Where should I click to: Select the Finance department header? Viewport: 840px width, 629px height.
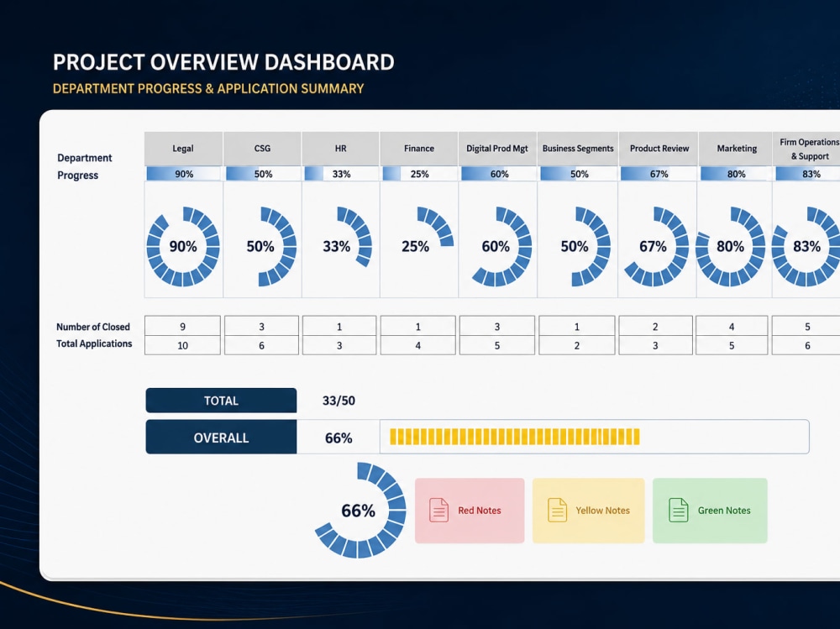pos(419,149)
